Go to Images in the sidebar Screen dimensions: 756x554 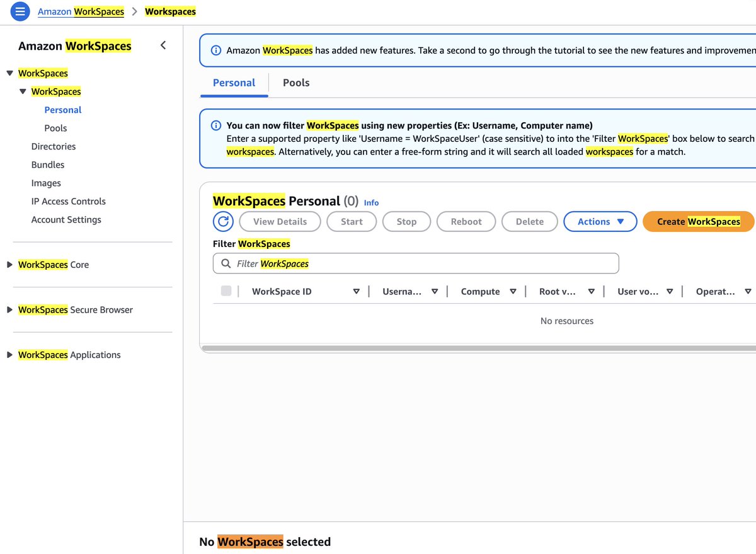click(46, 183)
